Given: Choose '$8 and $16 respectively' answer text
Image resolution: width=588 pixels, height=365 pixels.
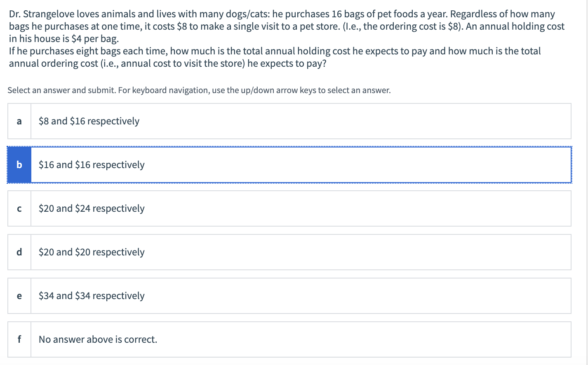Looking at the screenshot, I should coord(89,121).
